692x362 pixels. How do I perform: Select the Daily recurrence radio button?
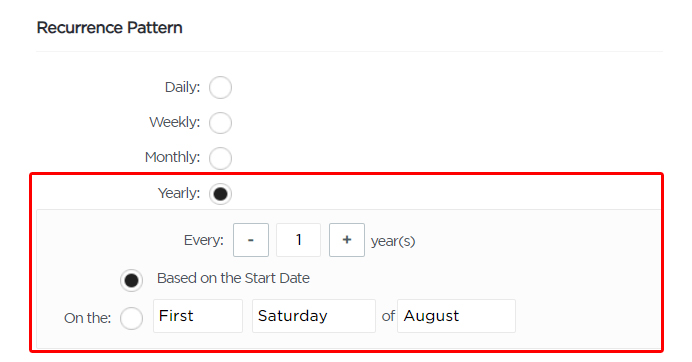coord(220,87)
